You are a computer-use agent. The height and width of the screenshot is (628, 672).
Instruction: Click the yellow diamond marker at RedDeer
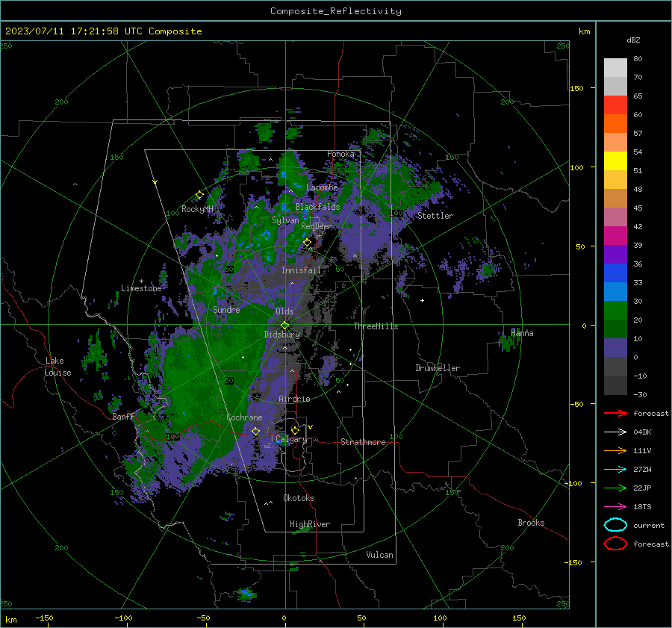coord(308,243)
